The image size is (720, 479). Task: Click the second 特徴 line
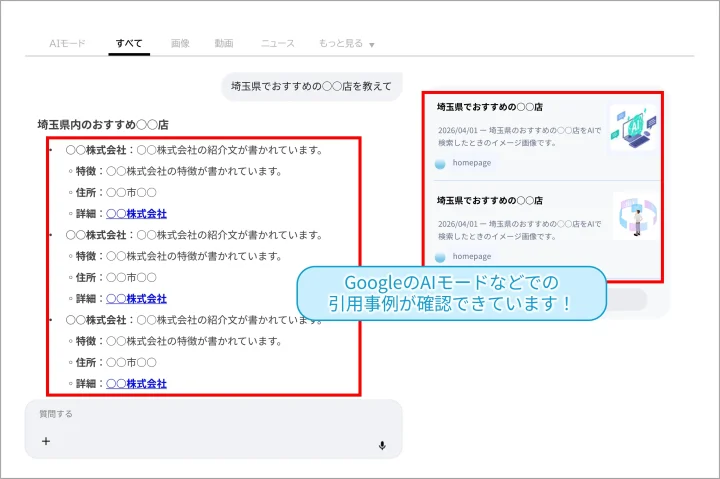[175, 256]
